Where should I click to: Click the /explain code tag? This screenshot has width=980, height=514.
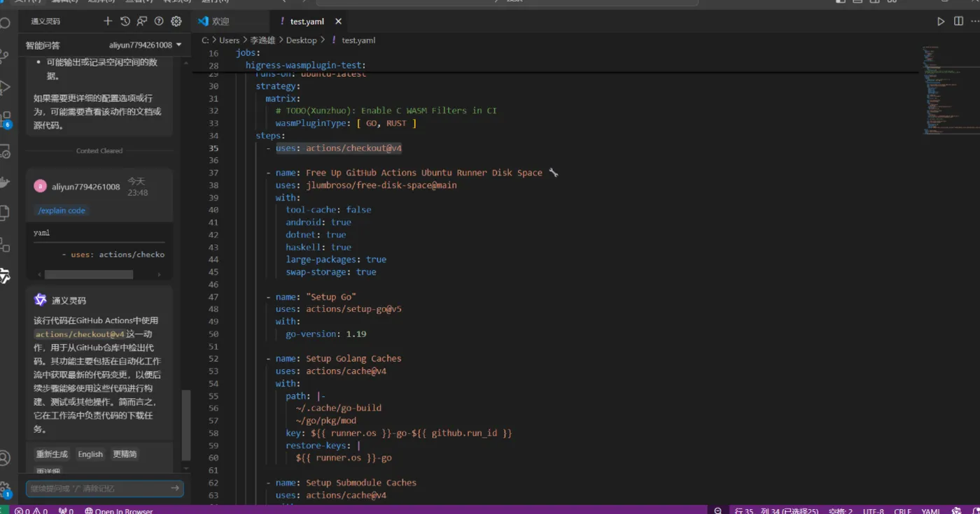(62, 210)
